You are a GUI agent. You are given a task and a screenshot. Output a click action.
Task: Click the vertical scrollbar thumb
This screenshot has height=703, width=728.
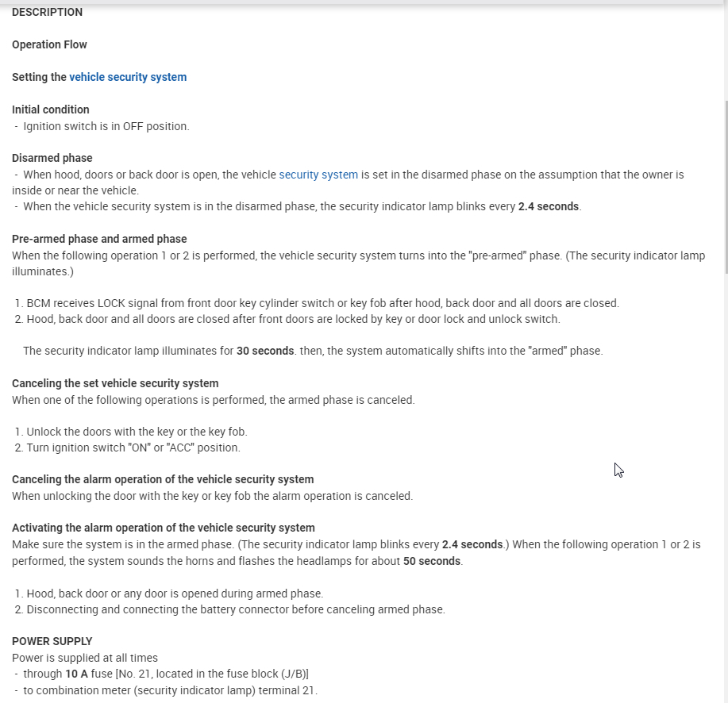[x=724, y=186]
